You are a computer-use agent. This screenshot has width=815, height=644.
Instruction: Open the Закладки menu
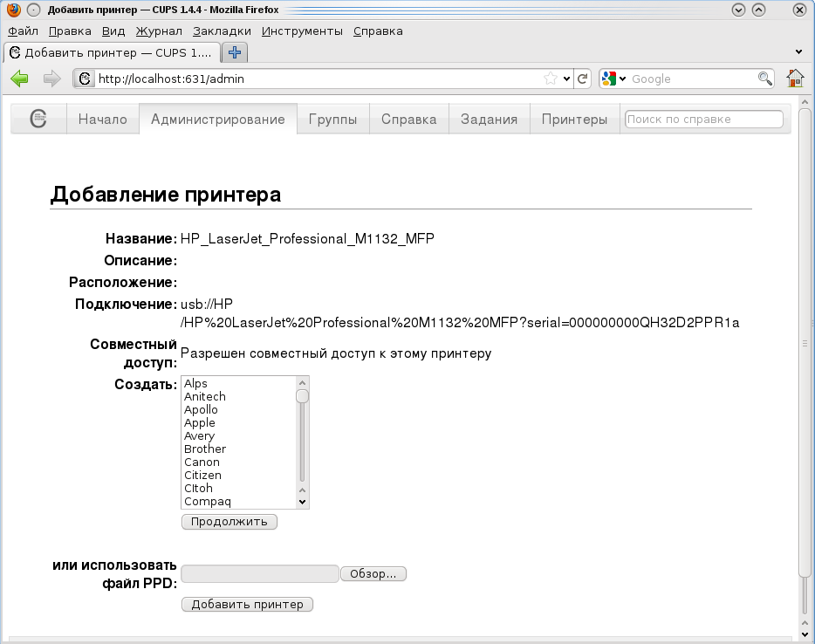tap(222, 31)
